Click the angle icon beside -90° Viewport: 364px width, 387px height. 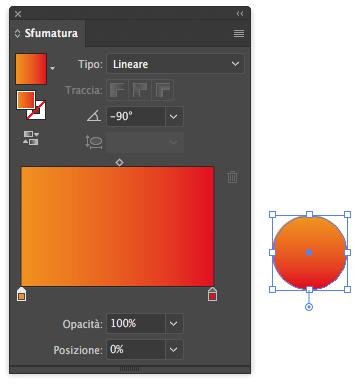[x=94, y=116]
